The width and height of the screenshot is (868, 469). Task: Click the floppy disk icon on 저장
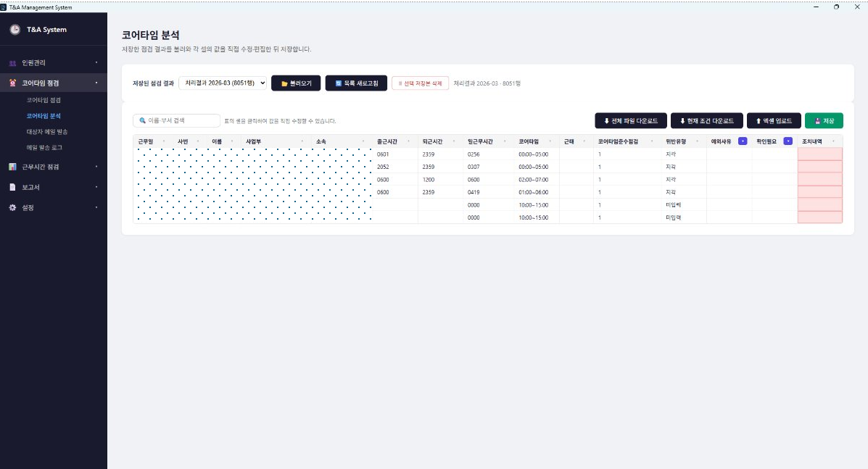tap(818, 120)
